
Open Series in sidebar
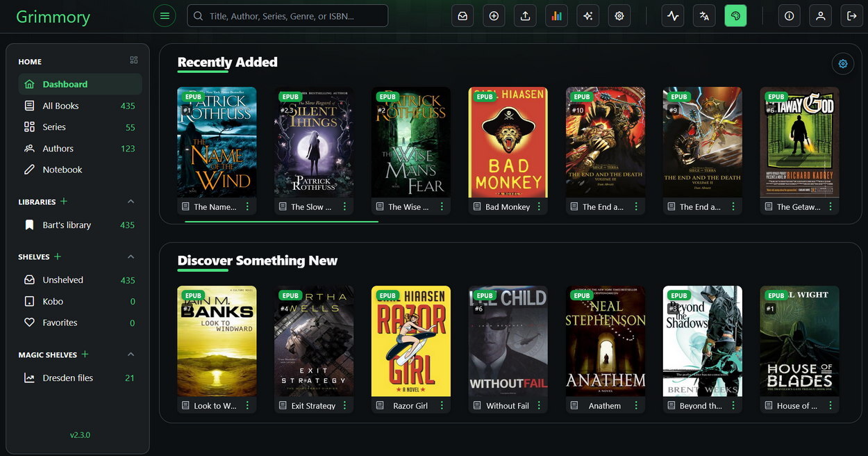(x=80, y=127)
